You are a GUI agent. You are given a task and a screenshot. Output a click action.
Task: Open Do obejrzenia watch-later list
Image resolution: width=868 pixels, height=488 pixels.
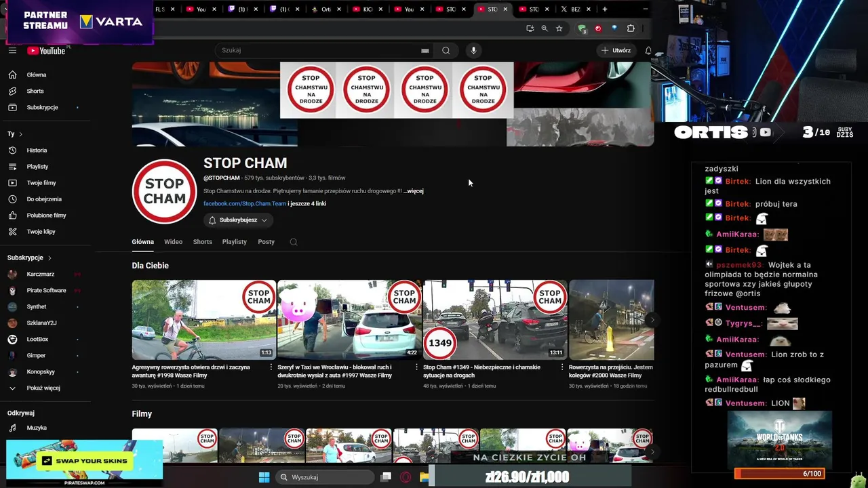coord(44,199)
